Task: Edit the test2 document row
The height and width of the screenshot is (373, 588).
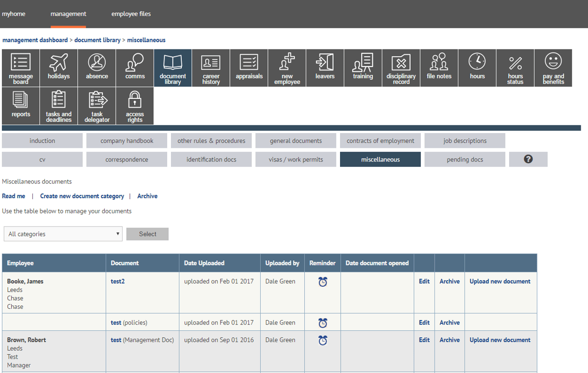Action: pos(424,281)
